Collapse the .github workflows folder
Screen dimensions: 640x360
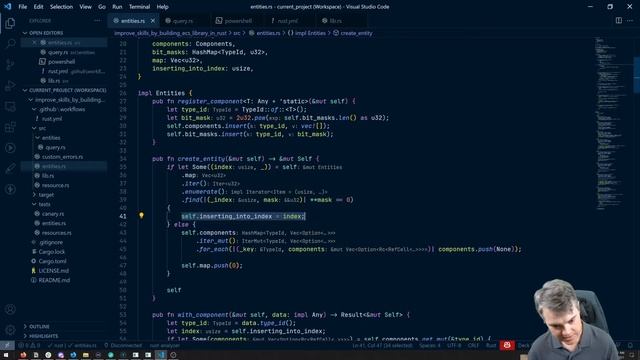point(62,109)
